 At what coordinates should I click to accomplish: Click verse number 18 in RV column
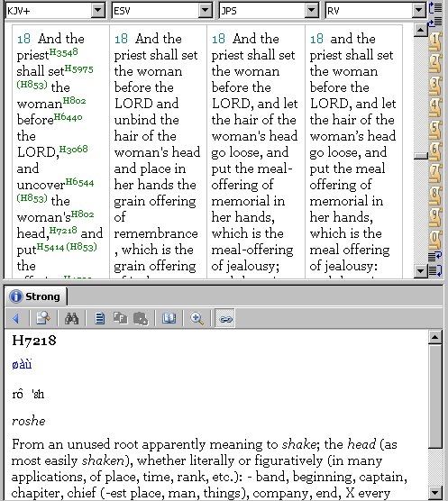pos(316,39)
